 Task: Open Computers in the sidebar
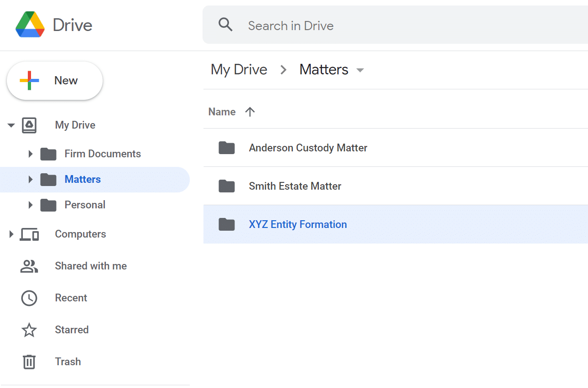(x=80, y=234)
